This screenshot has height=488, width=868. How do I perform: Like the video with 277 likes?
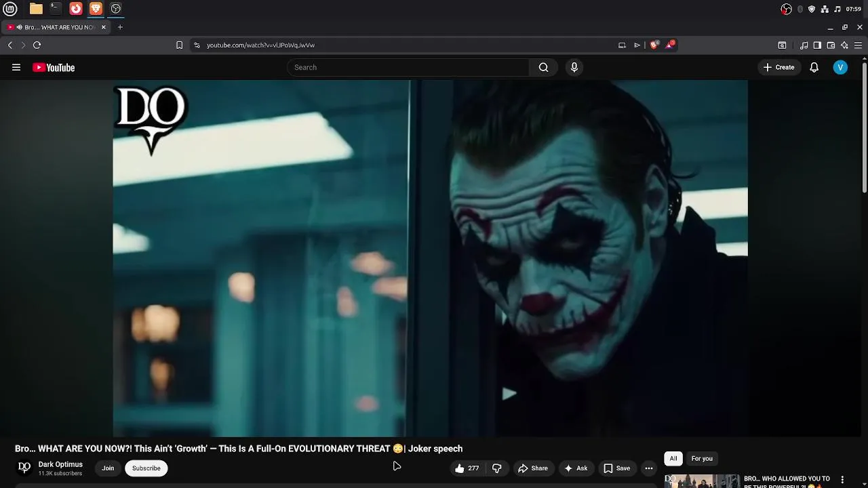467,468
